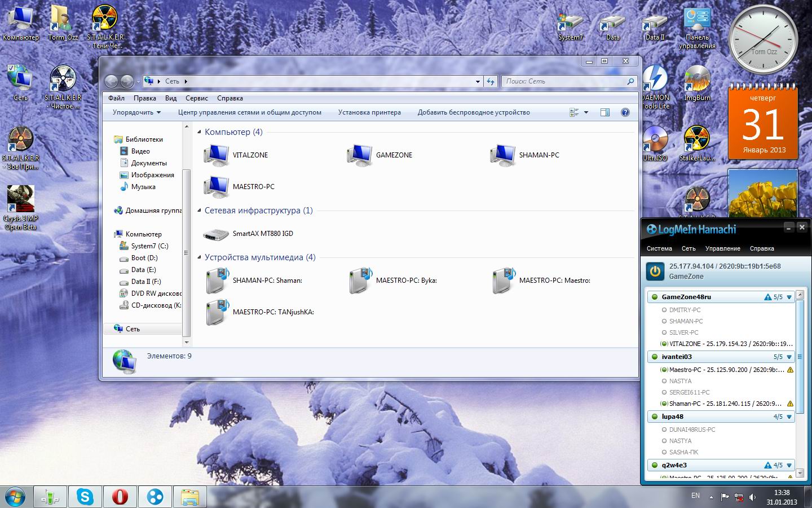Viewport: 812px width, 508px height.
Task: Click the refresh button beside address bar
Action: pos(491,81)
